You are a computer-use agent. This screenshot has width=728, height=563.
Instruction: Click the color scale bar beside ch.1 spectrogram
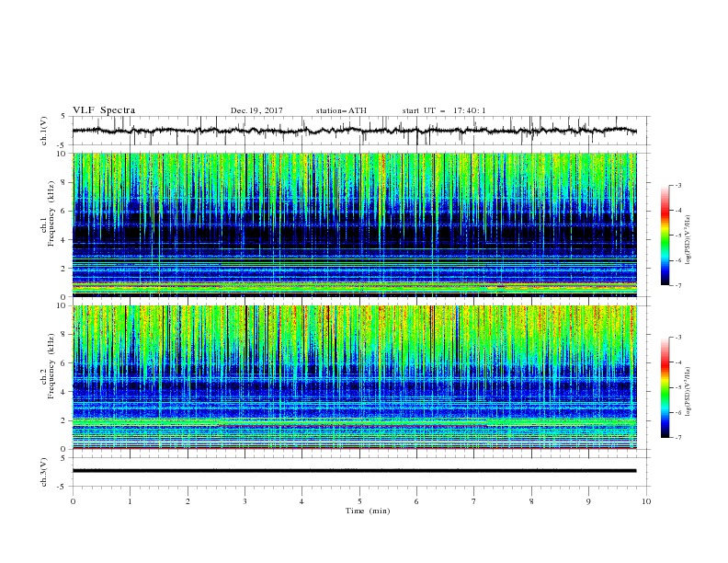coord(665,236)
